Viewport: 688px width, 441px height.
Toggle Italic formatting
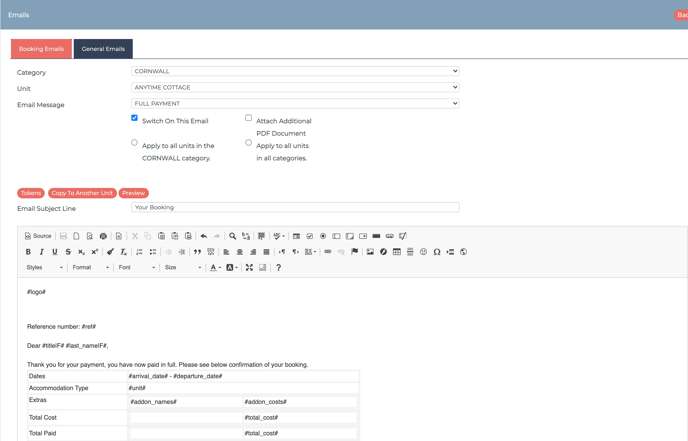tap(41, 252)
